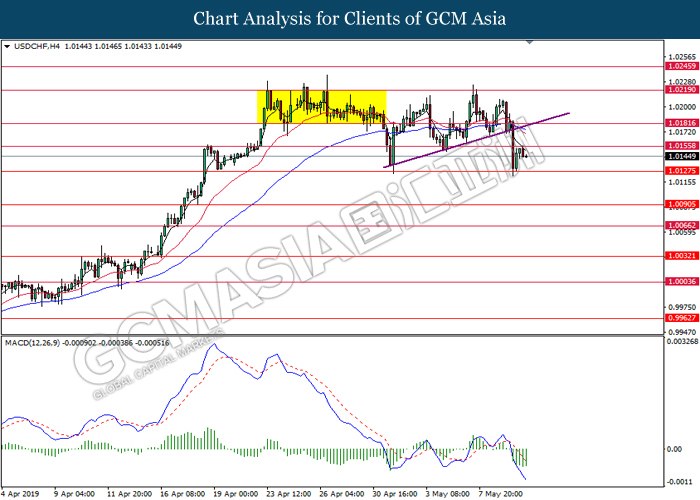This screenshot has width=700, height=500.
Task: Click the 1.02000 price scale value
Action: (682, 107)
